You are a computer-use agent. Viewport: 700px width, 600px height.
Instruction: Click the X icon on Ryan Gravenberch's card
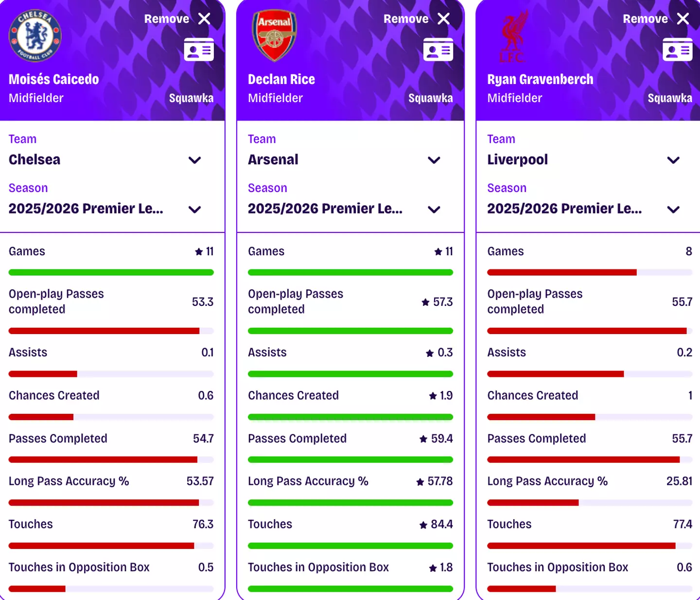pyautogui.click(x=683, y=19)
